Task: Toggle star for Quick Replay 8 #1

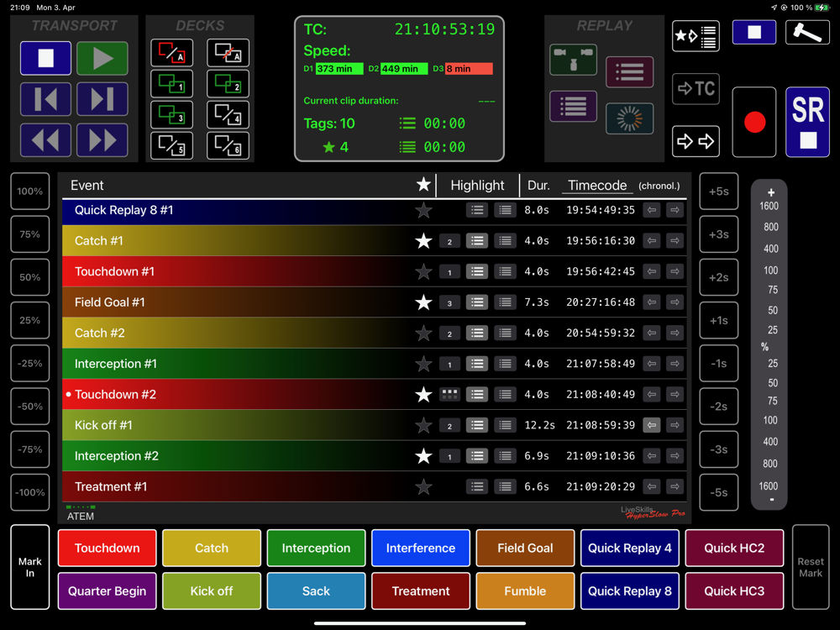Action: pos(423,210)
